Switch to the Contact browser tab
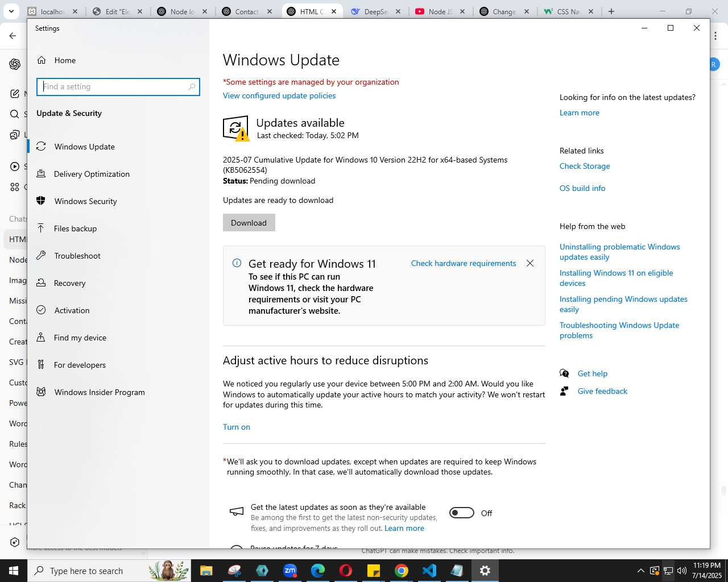Viewport: 728px width, 582px height. [x=246, y=11]
